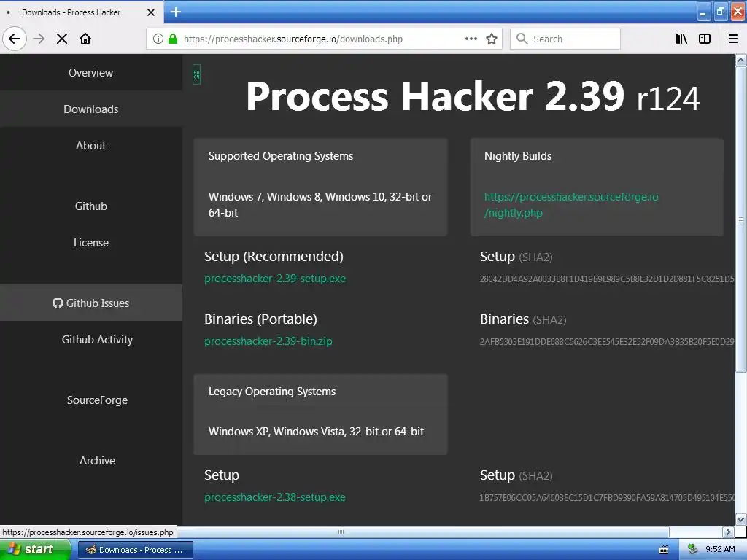Click the Binaries (Portable) heading
Screen dimensions: 747x560
(260, 319)
